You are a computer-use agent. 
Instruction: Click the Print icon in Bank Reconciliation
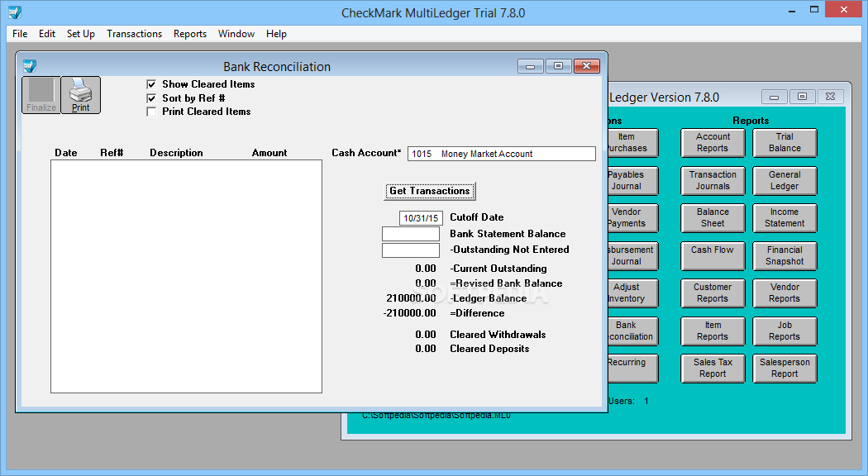80,95
